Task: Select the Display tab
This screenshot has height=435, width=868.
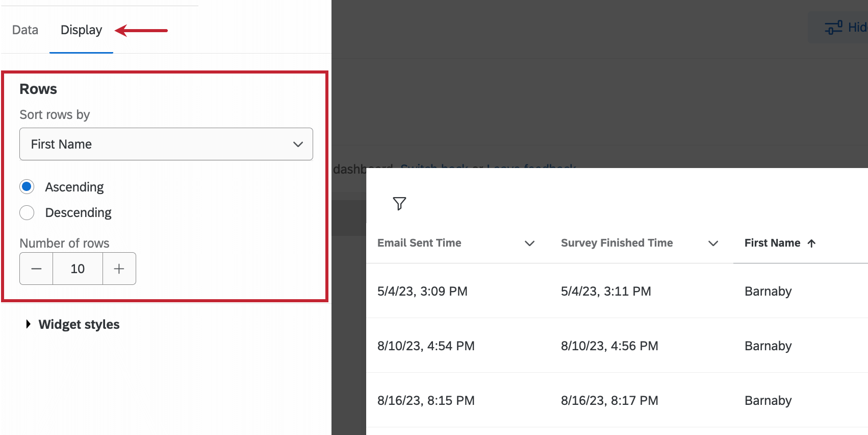Action: click(81, 30)
